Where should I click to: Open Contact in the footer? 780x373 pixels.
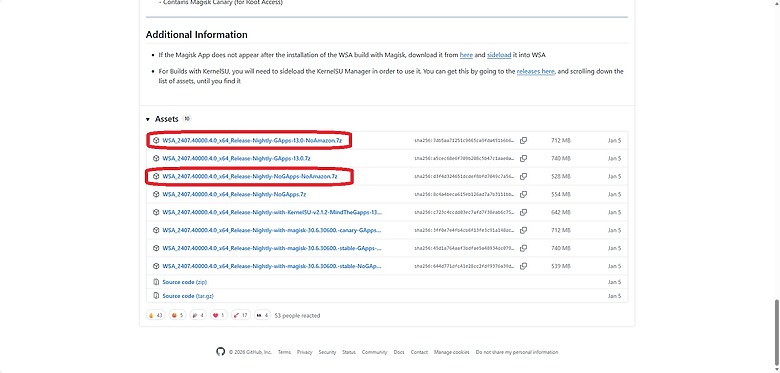pos(419,352)
